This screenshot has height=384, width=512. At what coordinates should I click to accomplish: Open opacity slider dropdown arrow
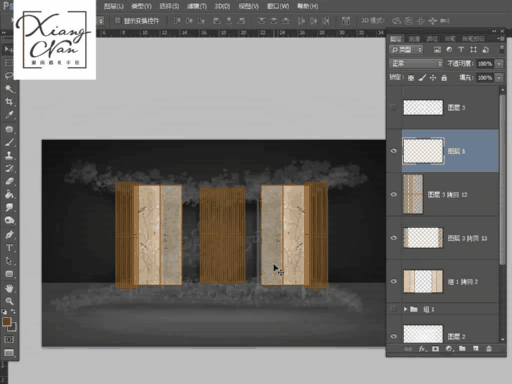499,63
